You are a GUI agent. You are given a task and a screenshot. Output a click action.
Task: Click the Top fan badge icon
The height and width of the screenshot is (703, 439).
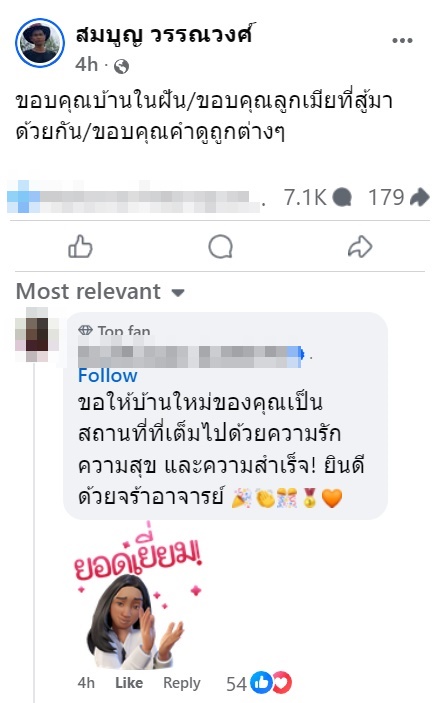point(85,330)
